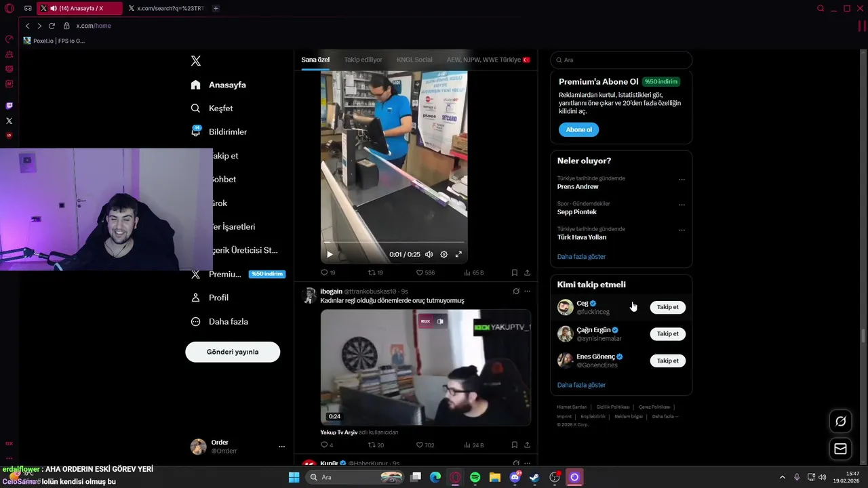This screenshot has width=868, height=488.
Task: Open Discord from the taskbar
Action: tap(515, 477)
